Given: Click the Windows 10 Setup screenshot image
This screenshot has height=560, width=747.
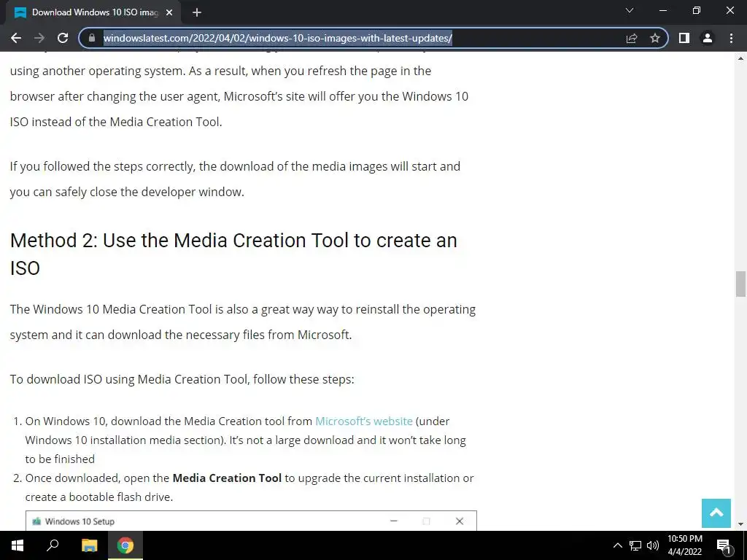Looking at the screenshot, I should pyautogui.click(x=251, y=521).
